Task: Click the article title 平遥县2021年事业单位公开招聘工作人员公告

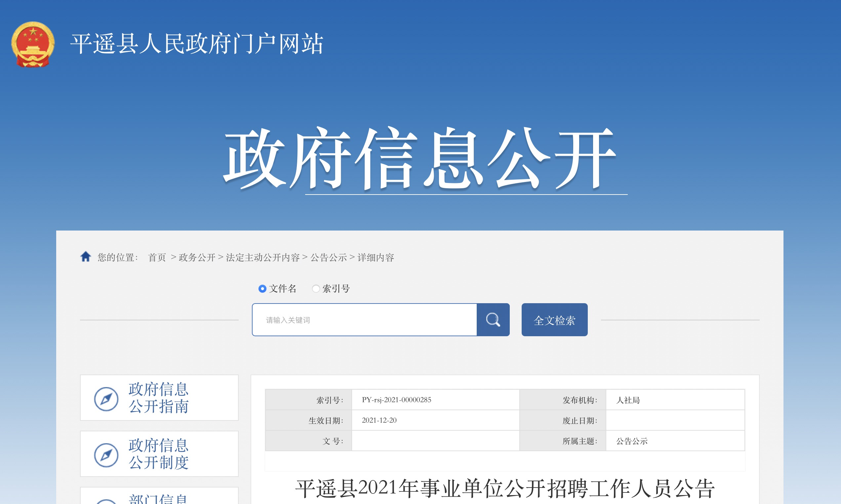Action: click(505, 488)
